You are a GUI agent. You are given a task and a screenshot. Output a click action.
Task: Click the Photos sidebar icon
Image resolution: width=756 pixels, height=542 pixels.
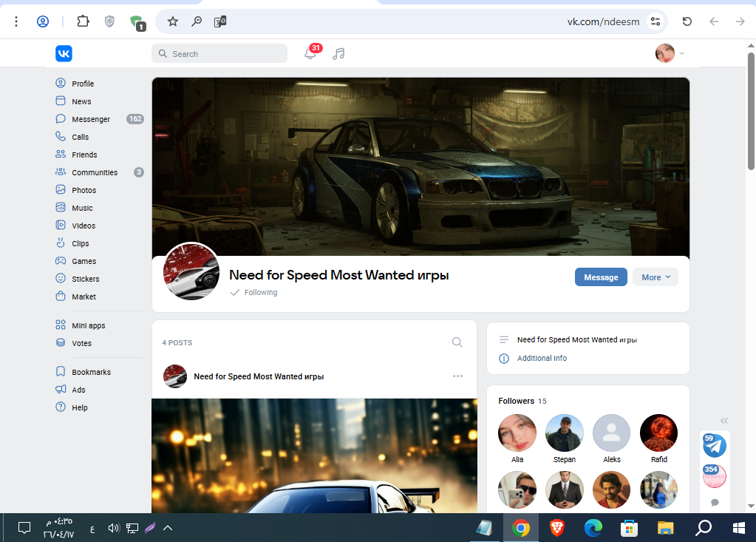61,189
